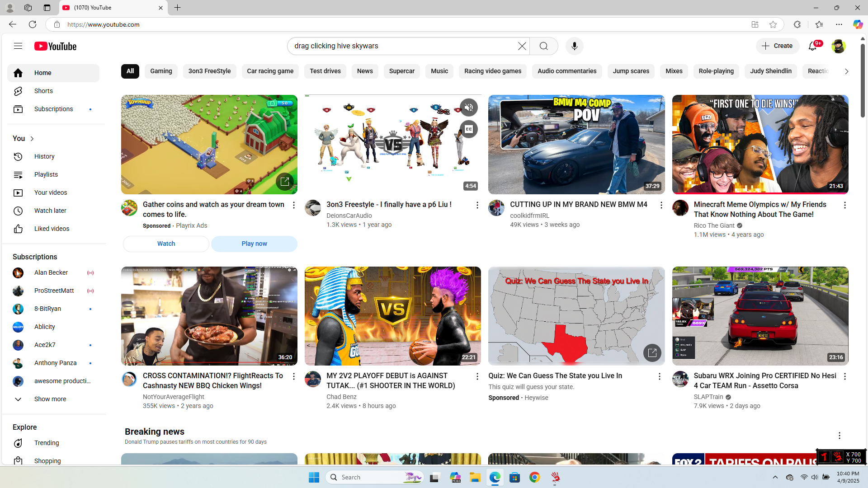The width and height of the screenshot is (868, 488).
Task: Select the Jump scares chip
Action: click(631, 71)
